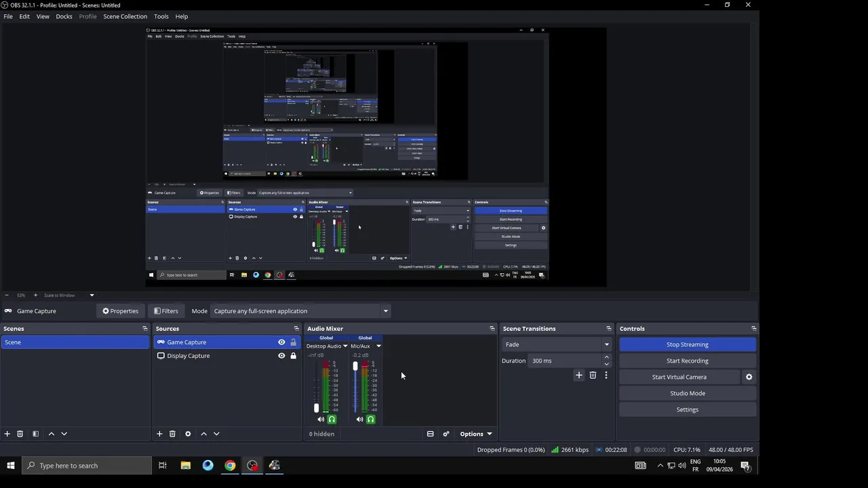
Task: Undock the Scenes panel icon
Action: click(144, 329)
